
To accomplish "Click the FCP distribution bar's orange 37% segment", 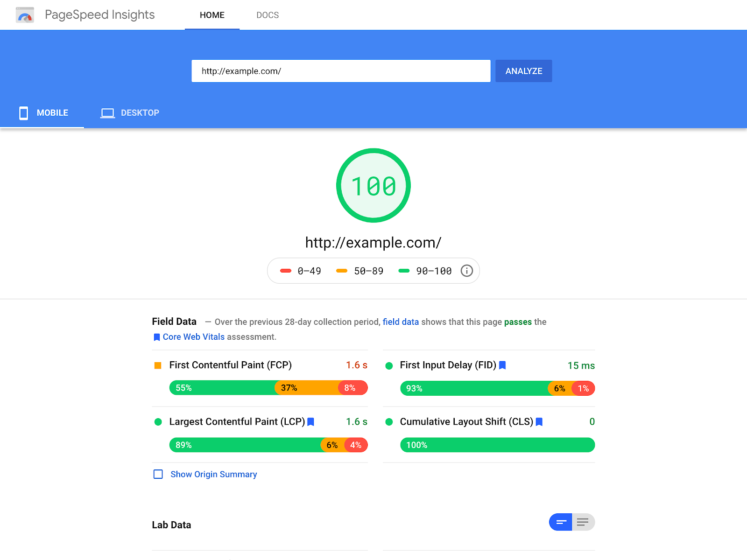I will pos(307,388).
